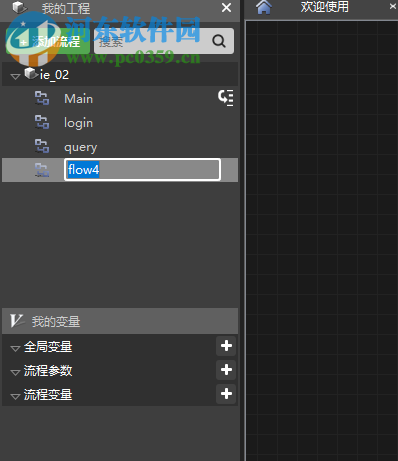Select the Flow Variables (流程变量) label
Image resolution: width=398 pixels, height=461 pixels.
(x=48, y=395)
